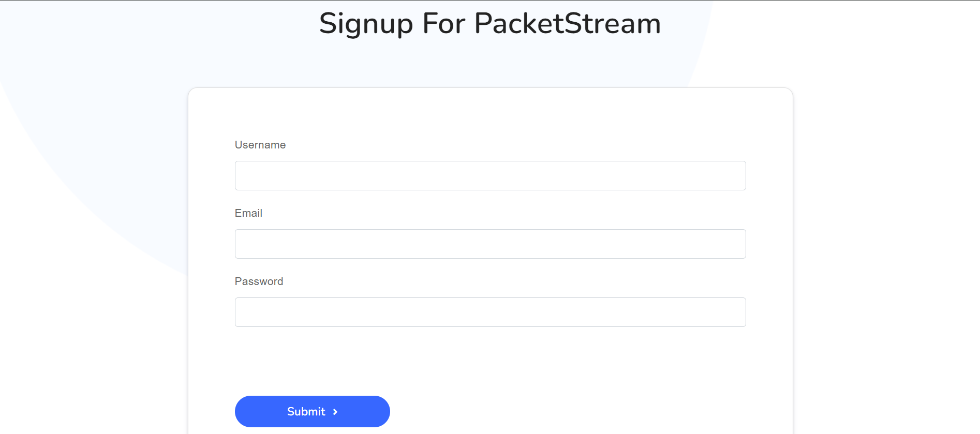Activate the blue Submit control
The height and width of the screenshot is (434, 980).
click(x=312, y=411)
